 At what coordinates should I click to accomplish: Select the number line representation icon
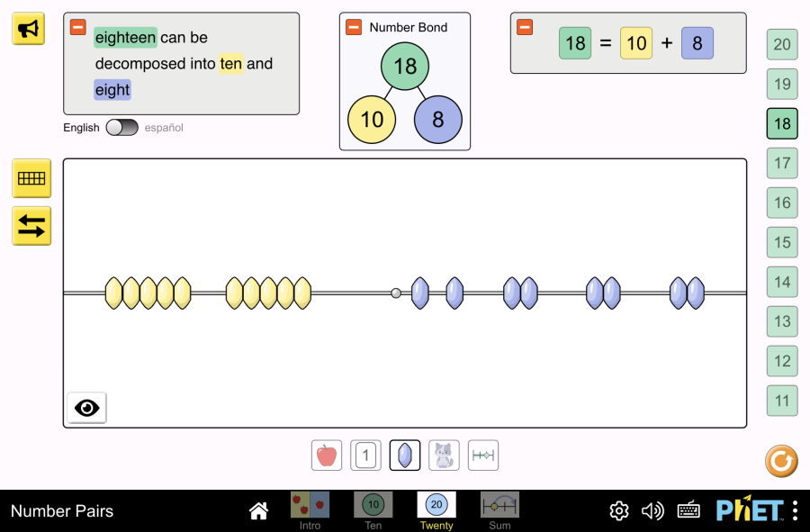coord(483,455)
